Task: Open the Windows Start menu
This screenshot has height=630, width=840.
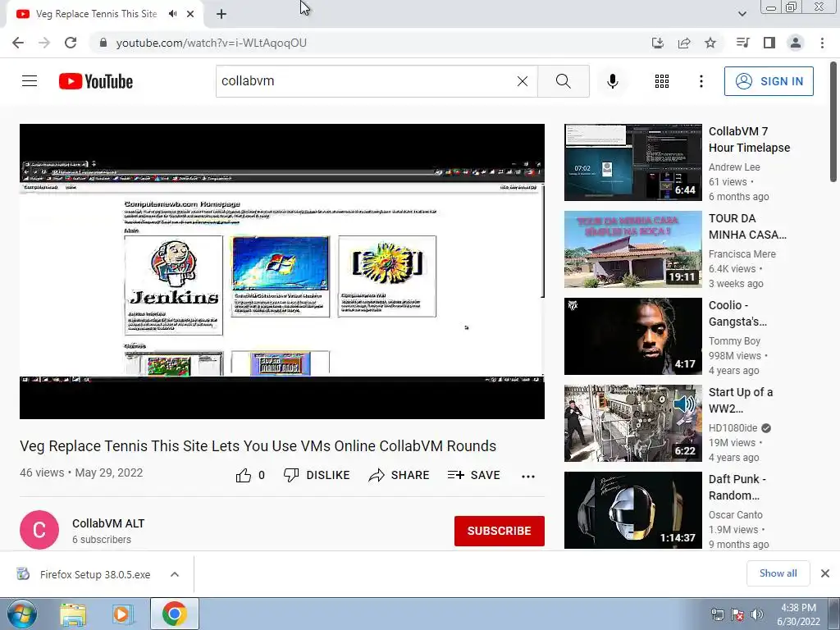Action: (x=22, y=614)
